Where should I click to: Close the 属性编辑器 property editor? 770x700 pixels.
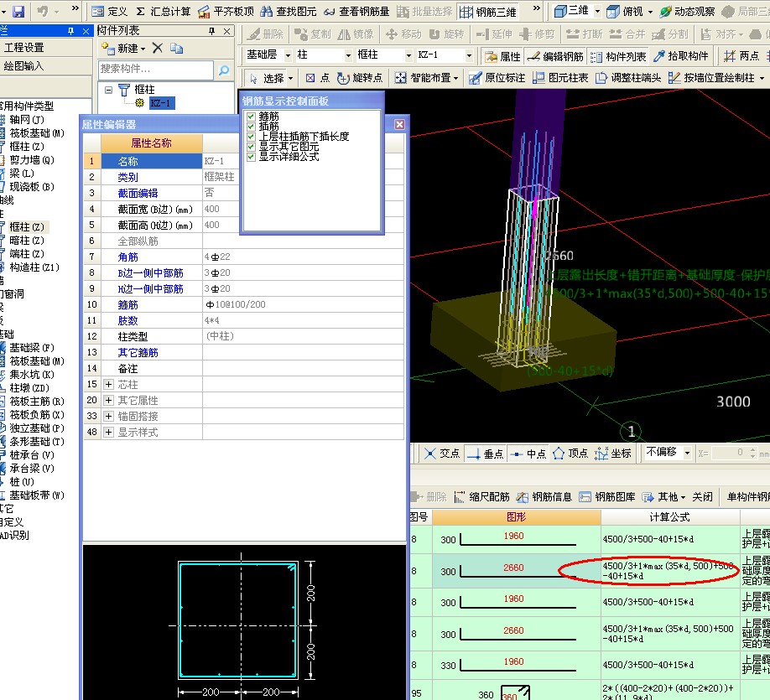pyautogui.click(x=400, y=125)
